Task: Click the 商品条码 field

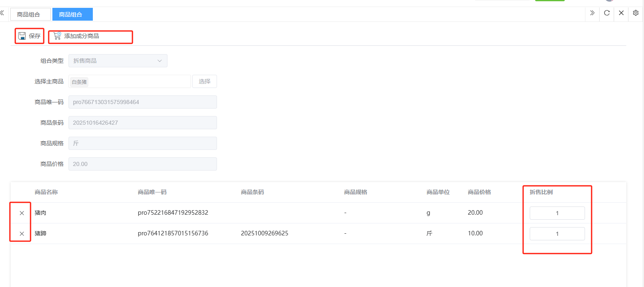Action: click(x=142, y=123)
